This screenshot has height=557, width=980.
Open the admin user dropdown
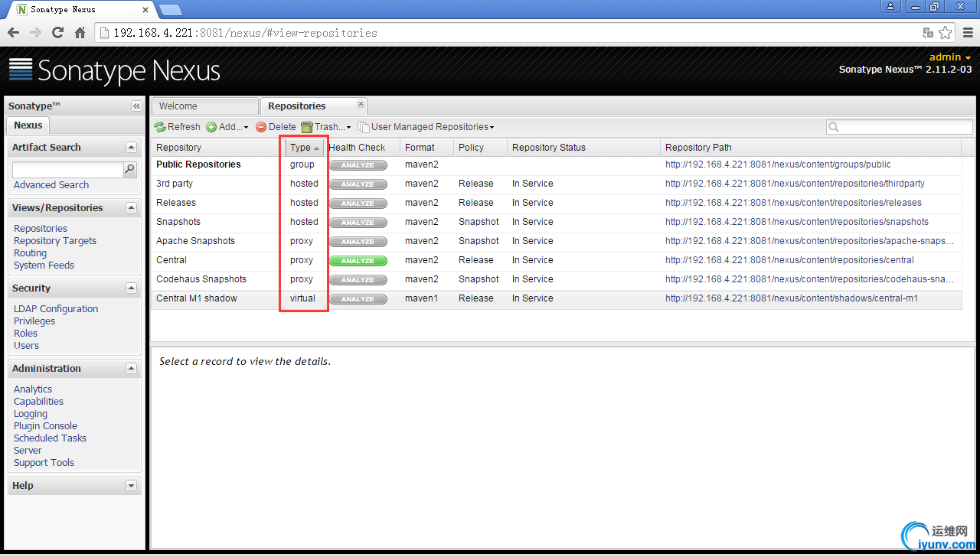point(950,57)
